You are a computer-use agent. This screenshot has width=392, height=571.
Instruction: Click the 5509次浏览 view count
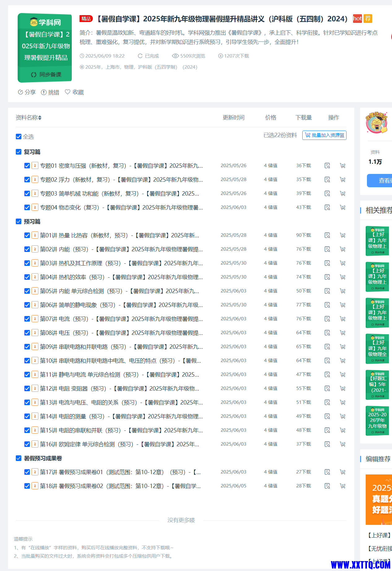coord(189,56)
